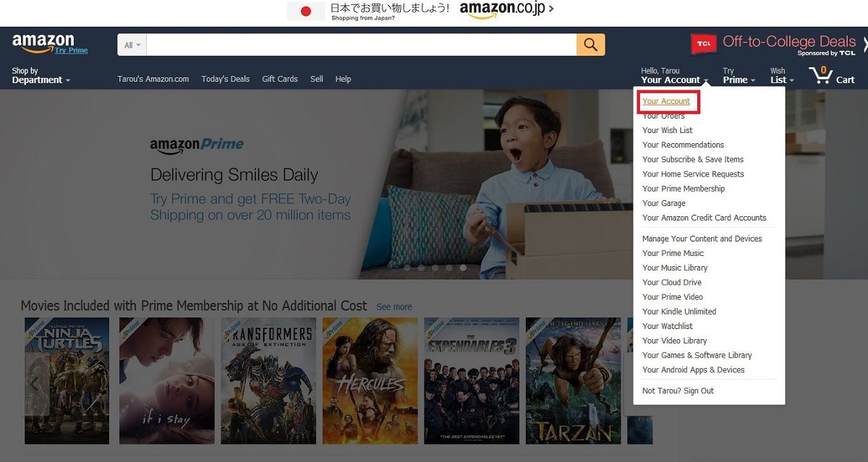
Task: Expand the Shop by Department menu
Action: [x=41, y=76]
